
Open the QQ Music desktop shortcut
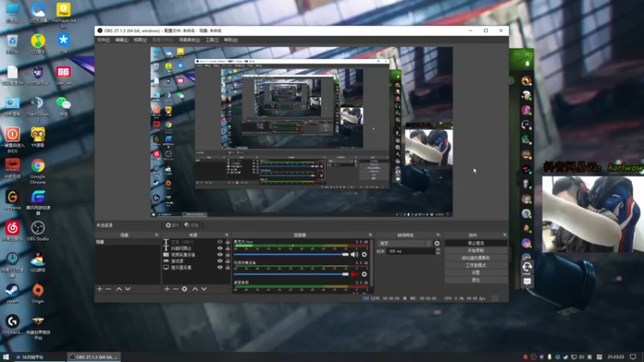pos(38,43)
